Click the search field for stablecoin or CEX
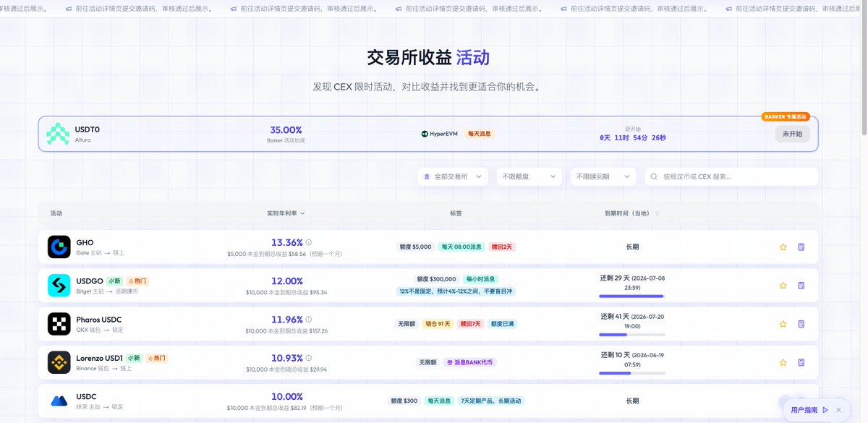 pyautogui.click(x=731, y=176)
